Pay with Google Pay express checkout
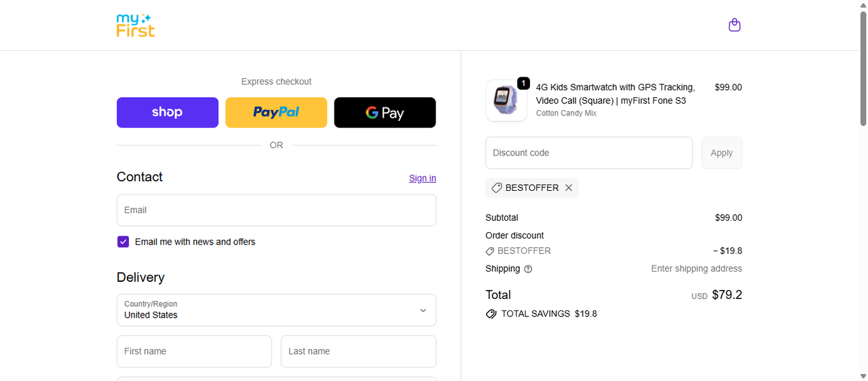The width and height of the screenshot is (868, 381). tap(385, 113)
